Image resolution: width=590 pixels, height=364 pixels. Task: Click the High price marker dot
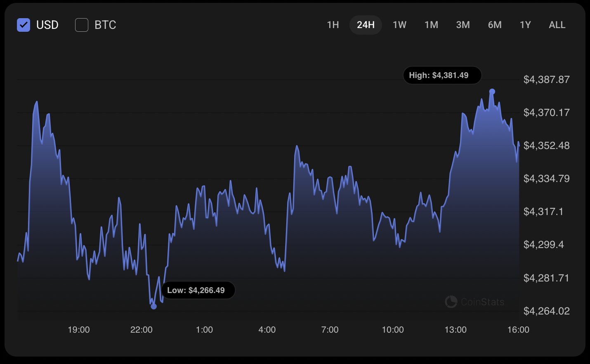[x=492, y=92]
